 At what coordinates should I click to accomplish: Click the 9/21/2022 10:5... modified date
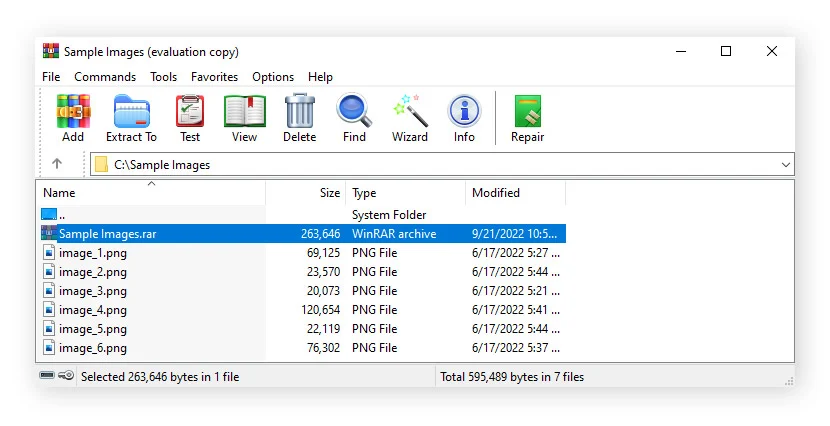click(515, 234)
